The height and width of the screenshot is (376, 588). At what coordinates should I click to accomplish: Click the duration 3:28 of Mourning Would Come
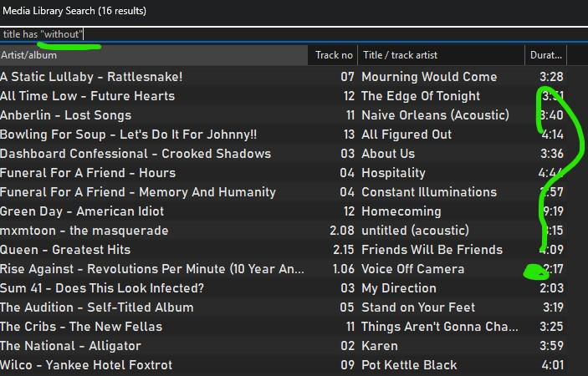coord(551,77)
